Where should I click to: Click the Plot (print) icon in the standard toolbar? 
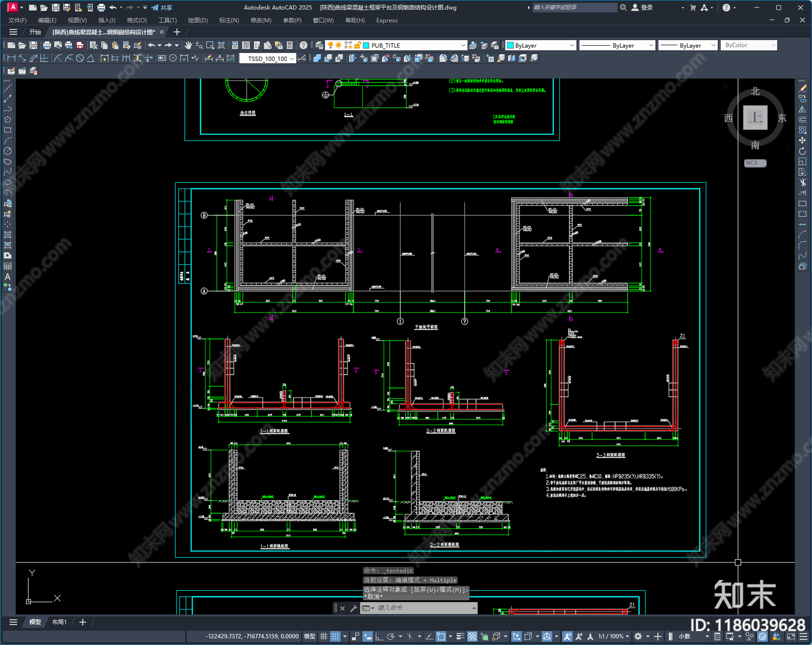click(x=47, y=45)
